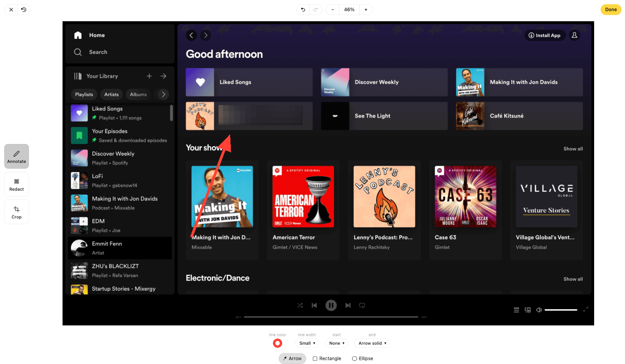Close the editor with X icon
625x364 pixels.
pyautogui.click(x=11, y=10)
